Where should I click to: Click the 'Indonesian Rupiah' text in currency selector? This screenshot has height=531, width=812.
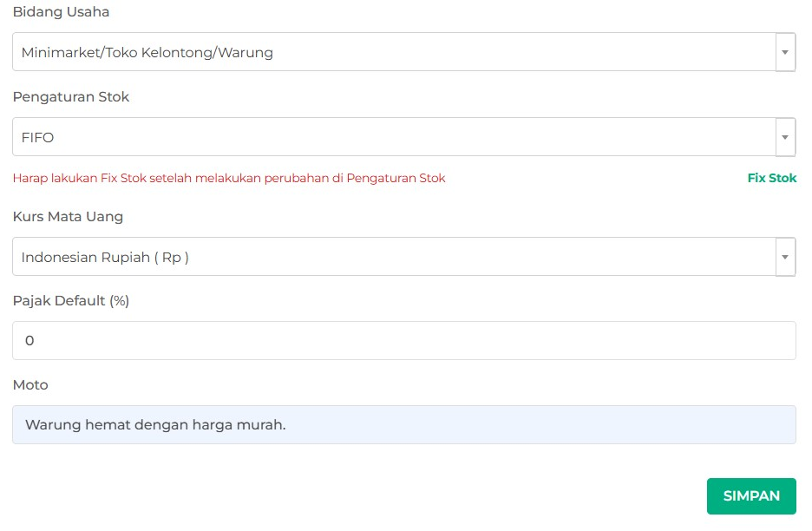tap(84, 257)
